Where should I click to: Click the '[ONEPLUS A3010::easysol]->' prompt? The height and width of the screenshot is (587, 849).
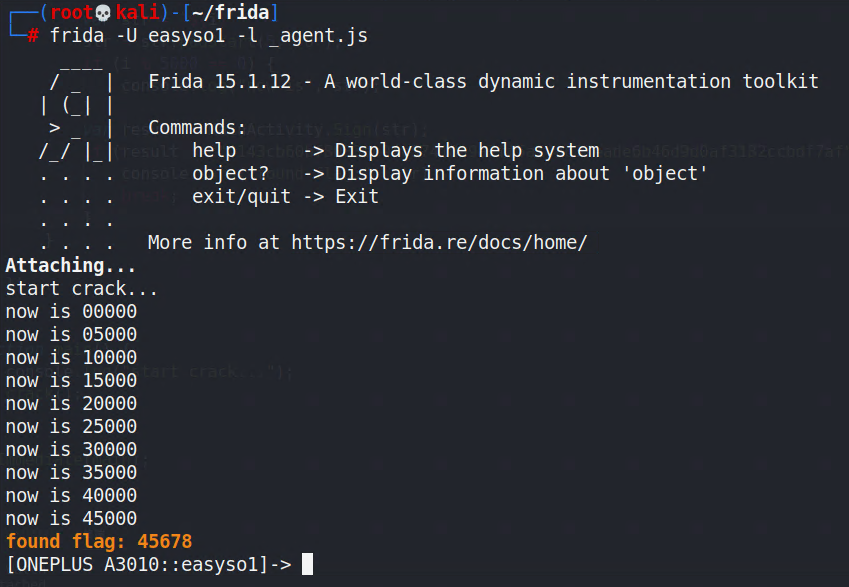[149, 564]
